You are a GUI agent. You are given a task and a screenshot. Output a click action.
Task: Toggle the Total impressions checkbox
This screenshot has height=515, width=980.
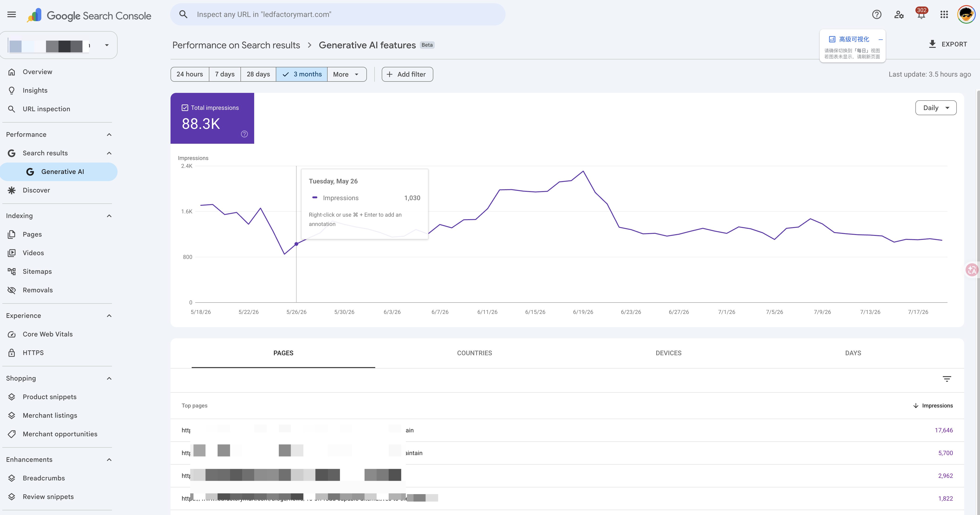click(185, 108)
